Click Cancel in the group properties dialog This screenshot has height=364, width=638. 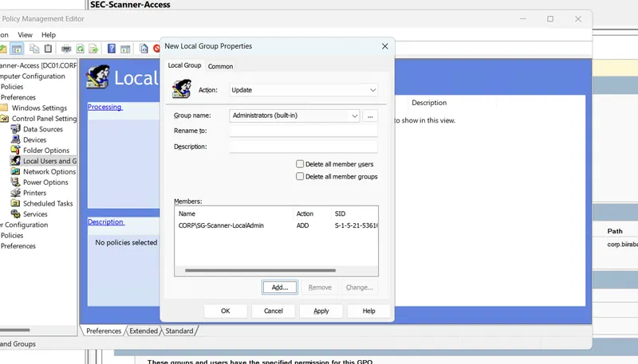pyautogui.click(x=273, y=311)
